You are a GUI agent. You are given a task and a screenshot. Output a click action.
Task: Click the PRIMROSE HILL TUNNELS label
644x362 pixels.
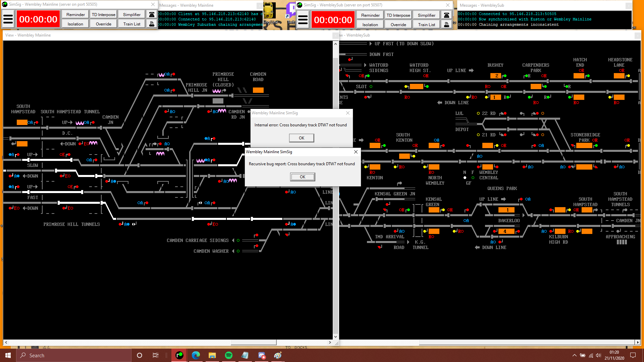(71, 224)
